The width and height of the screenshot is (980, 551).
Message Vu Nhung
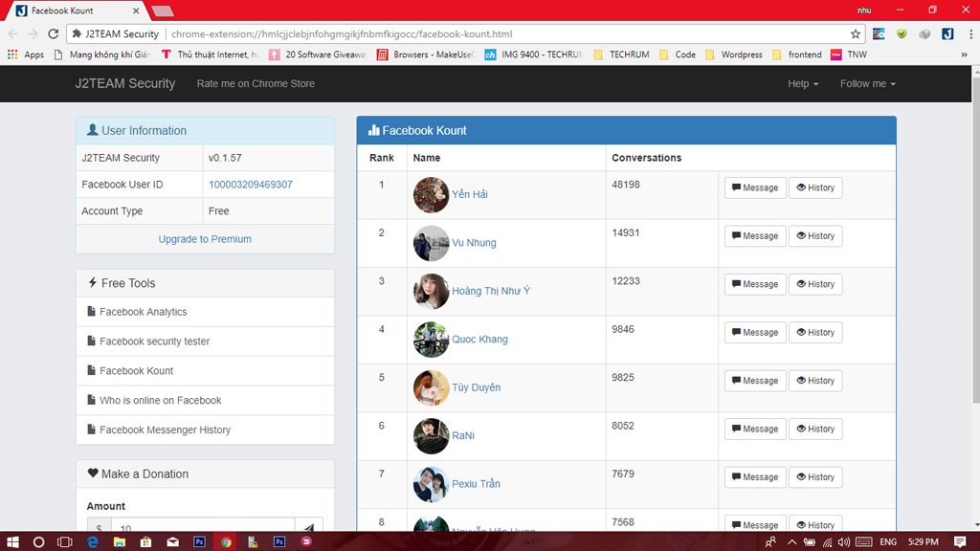click(x=755, y=235)
